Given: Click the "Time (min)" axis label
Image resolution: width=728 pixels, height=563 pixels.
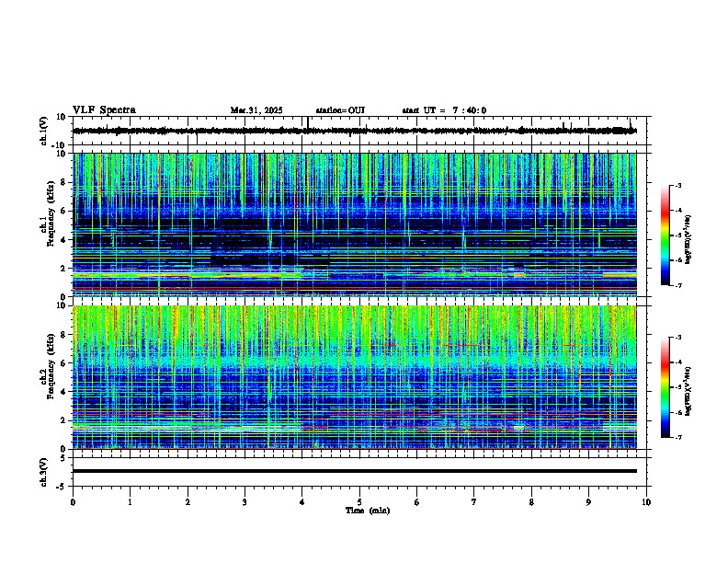Looking at the screenshot, I should coord(368,511).
